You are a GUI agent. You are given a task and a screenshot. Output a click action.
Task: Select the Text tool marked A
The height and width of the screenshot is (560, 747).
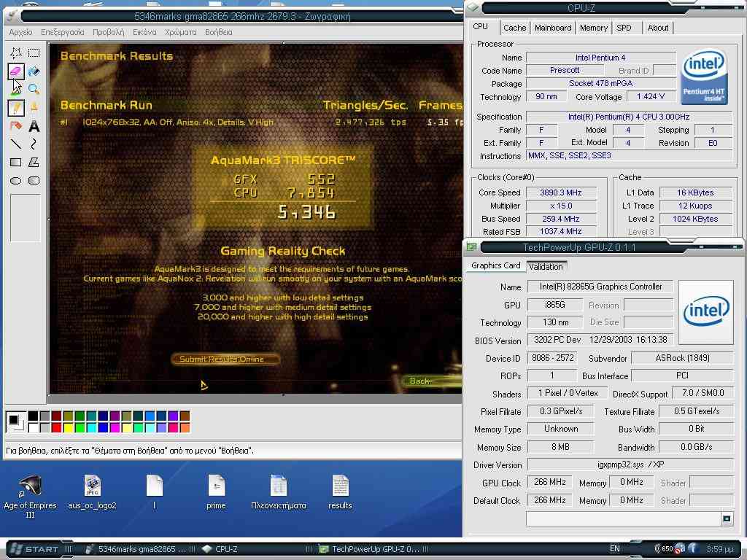pos(34,125)
